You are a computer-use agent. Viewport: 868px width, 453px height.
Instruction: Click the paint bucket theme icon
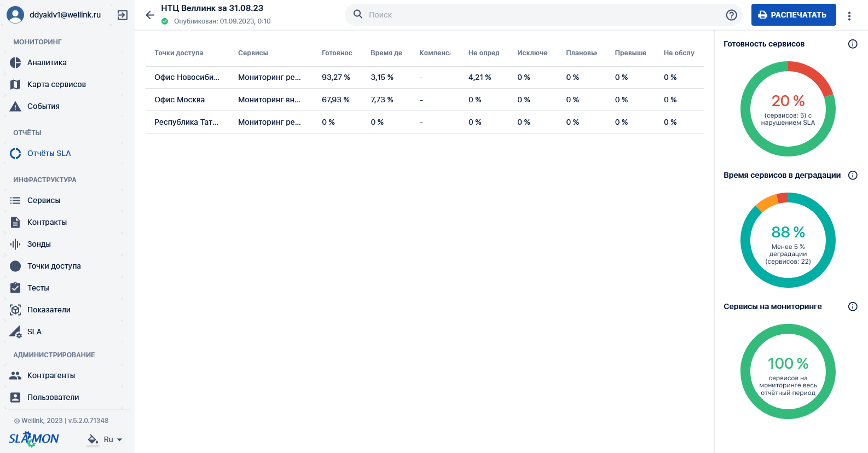coord(93,439)
